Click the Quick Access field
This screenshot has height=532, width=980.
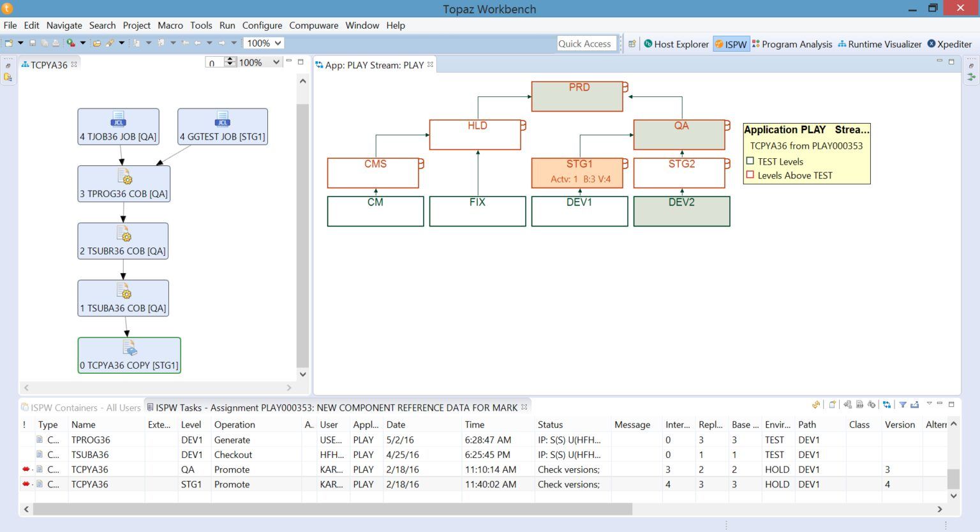586,43
